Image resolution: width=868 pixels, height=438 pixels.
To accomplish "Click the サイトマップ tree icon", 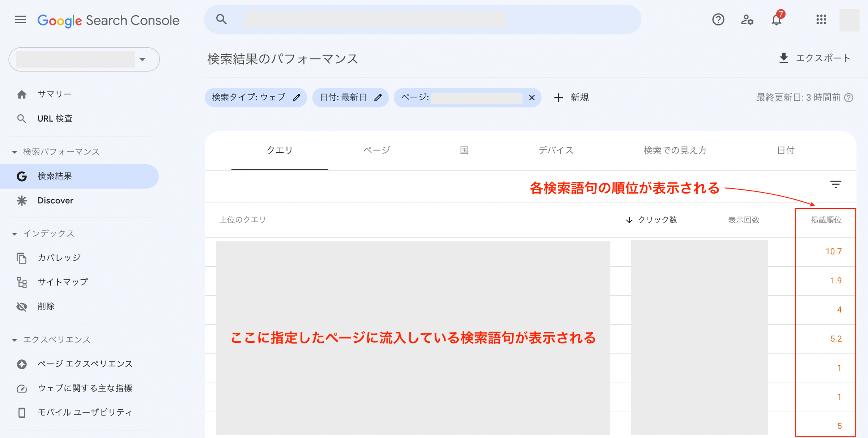I will click(x=22, y=282).
